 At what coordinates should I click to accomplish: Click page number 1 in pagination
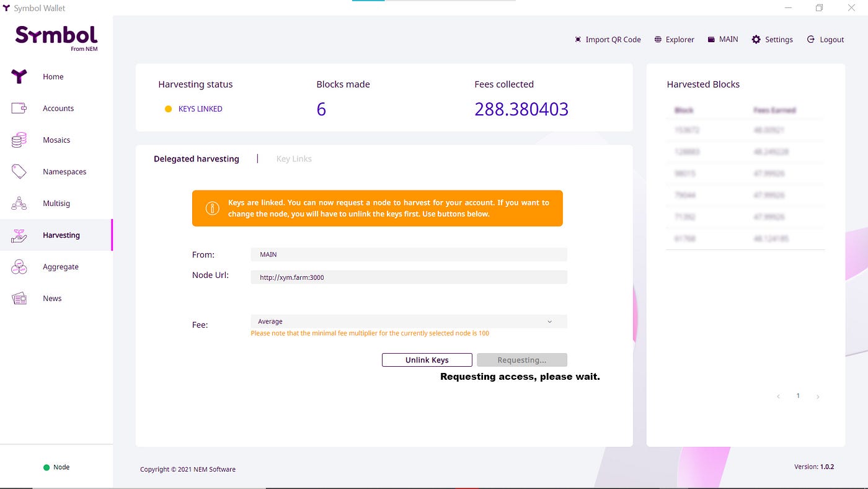point(798,396)
